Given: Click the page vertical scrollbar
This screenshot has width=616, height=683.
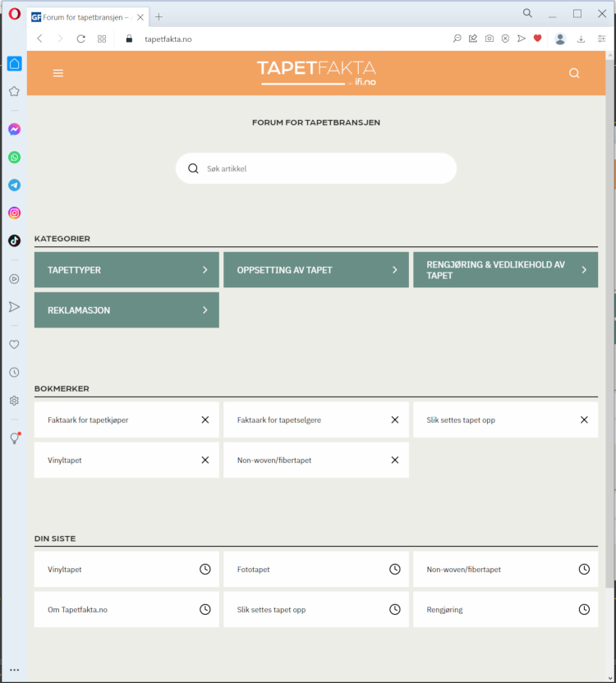Looking at the screenshot, I should pyautogui.click(x=609, y=328).
